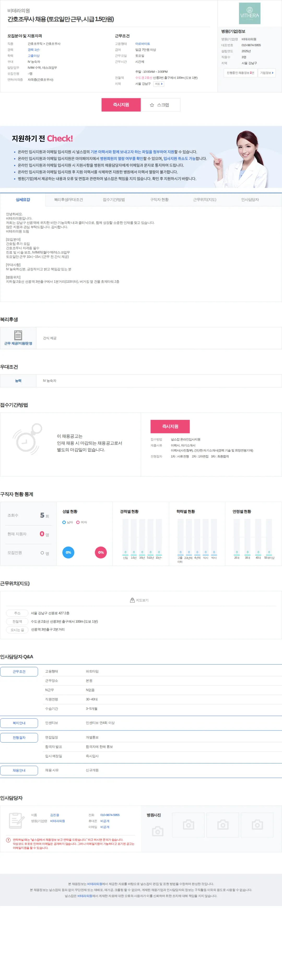The image size is (282, 980).
Task: Click the star icon beside 스크랩
Action: [x=152, y=105]
